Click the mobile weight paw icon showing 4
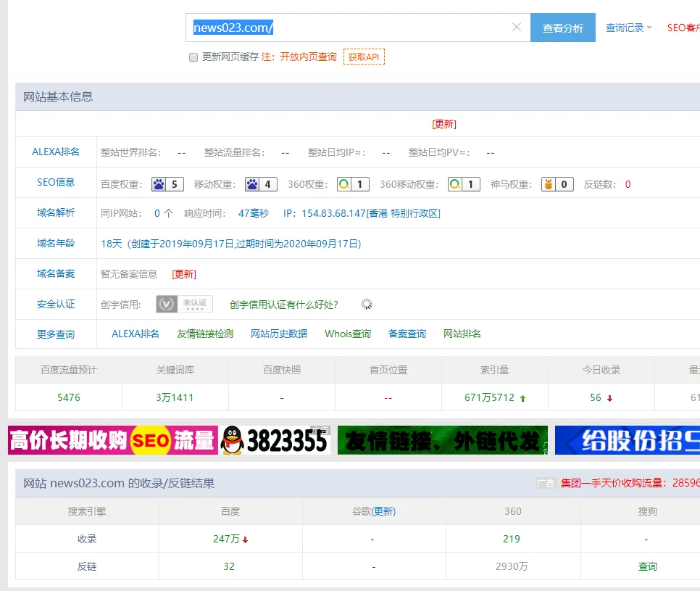 point(261,184)
